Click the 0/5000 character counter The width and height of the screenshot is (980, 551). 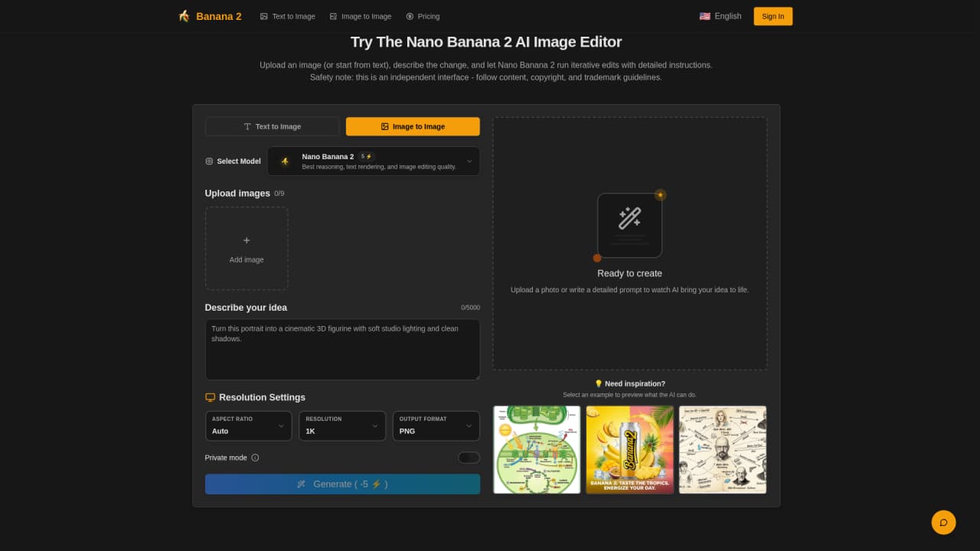[x=470, y=308]
